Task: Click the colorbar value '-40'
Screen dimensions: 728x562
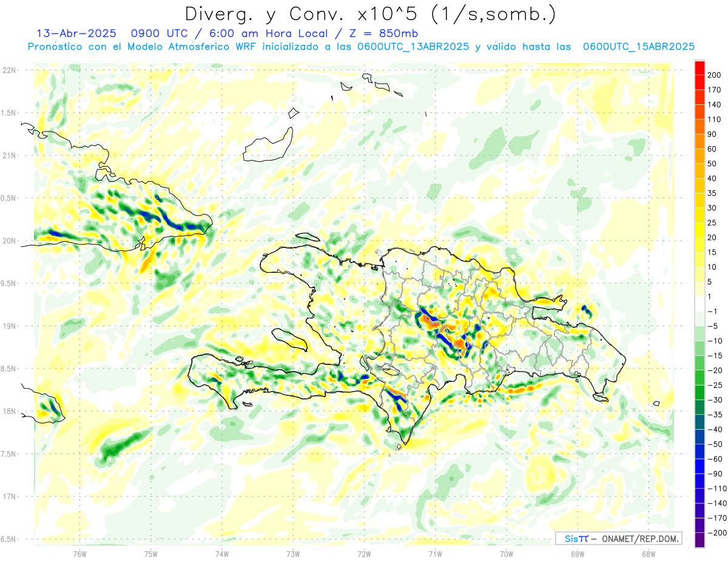Action: 715,430
